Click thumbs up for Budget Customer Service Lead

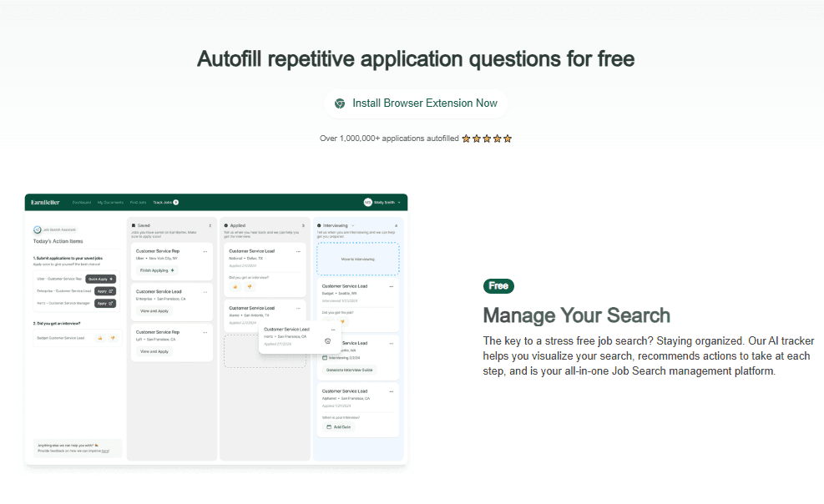click(x=99, y=338)
